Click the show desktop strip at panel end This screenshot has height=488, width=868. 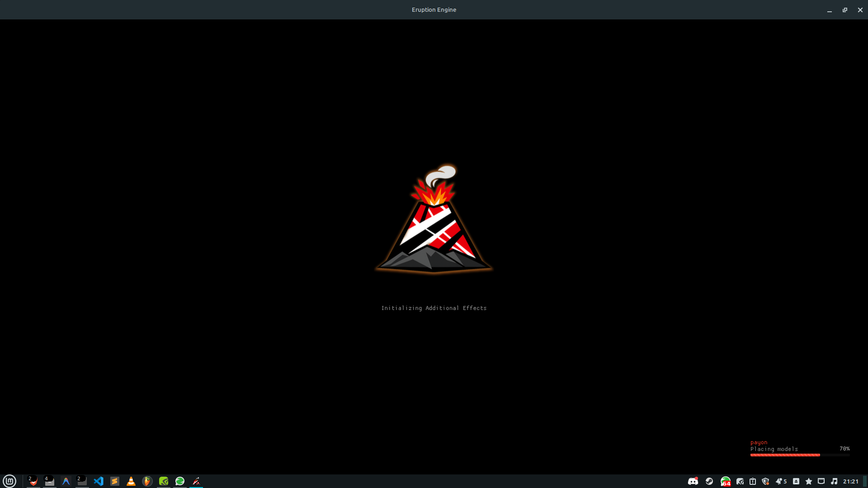coord(865,481)
